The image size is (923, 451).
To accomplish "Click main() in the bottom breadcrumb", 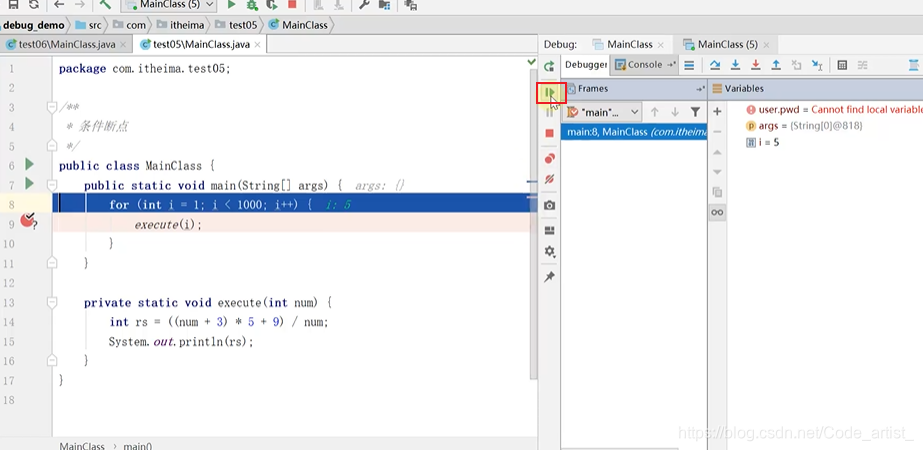I will [x=137, y=446].
